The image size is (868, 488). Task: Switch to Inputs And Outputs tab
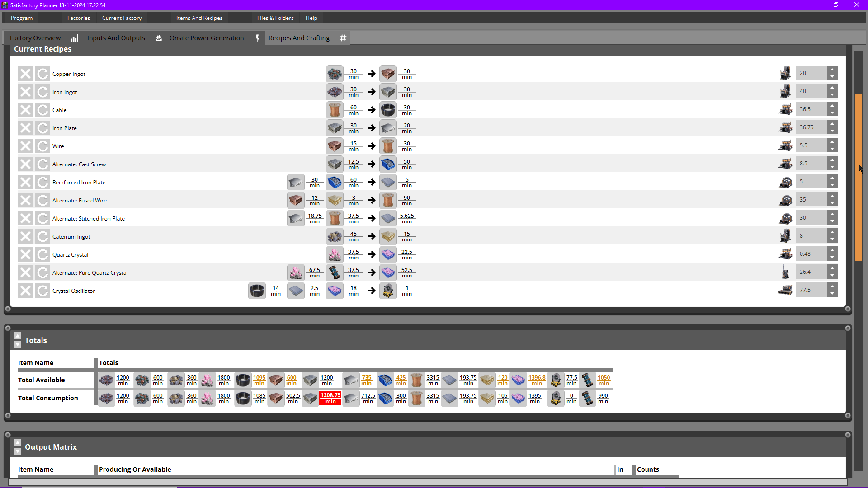click(x=116, y=38)
